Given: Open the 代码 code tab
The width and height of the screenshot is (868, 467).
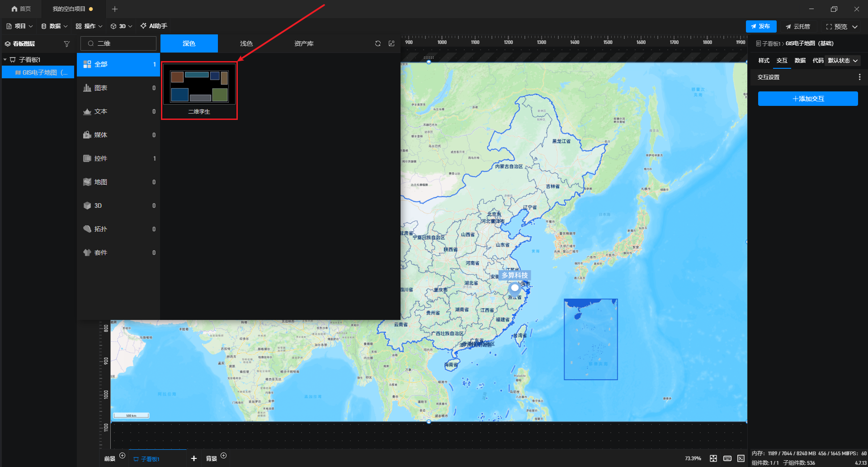Looking at the screenshot, I should tap(818, 61).
